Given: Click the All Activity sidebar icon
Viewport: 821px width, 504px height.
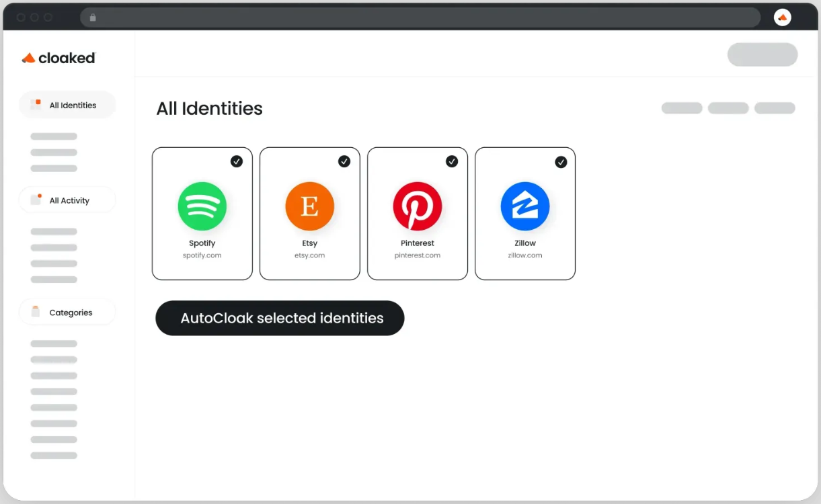Looking at the screenshot, I should tap(36, 200).
